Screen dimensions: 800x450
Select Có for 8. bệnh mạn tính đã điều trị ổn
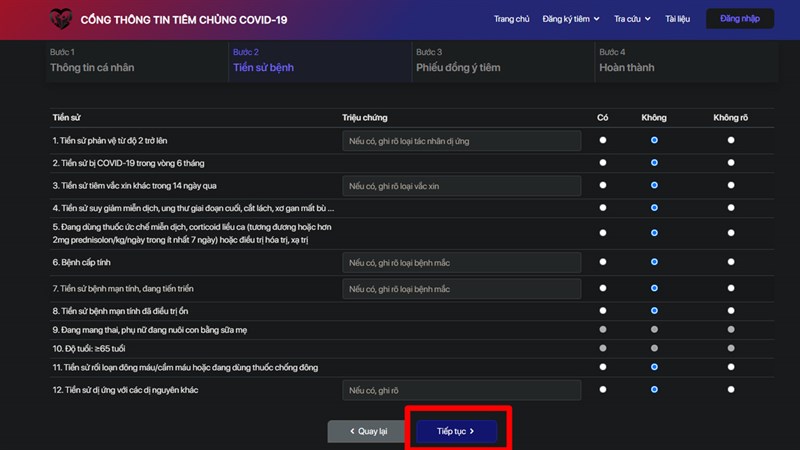click(603, 311)
